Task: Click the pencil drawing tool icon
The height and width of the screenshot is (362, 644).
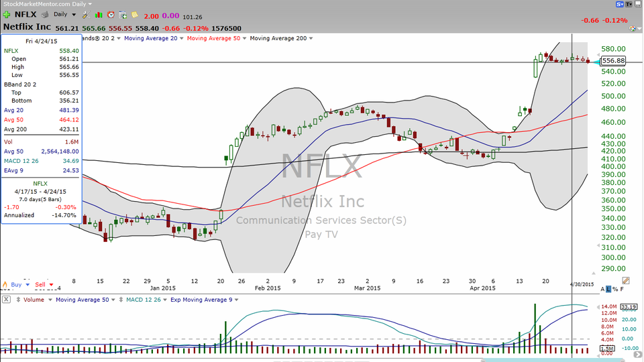Action: 626,281
